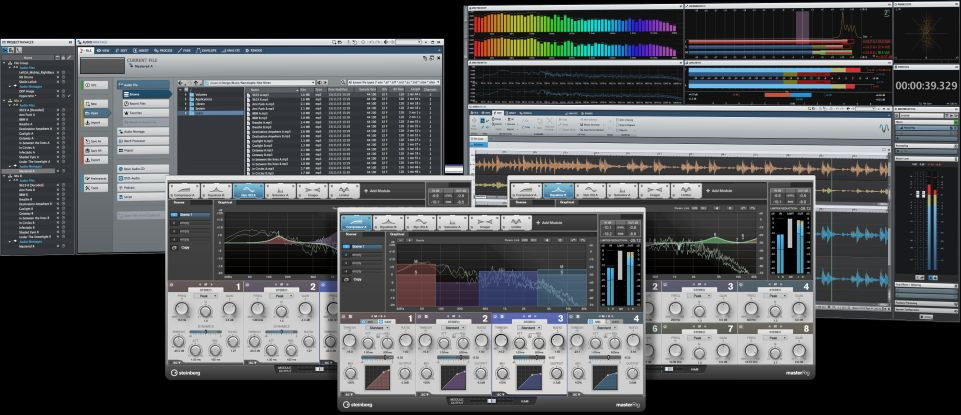Switch to the EDIT tab

(x=121, y=50)
